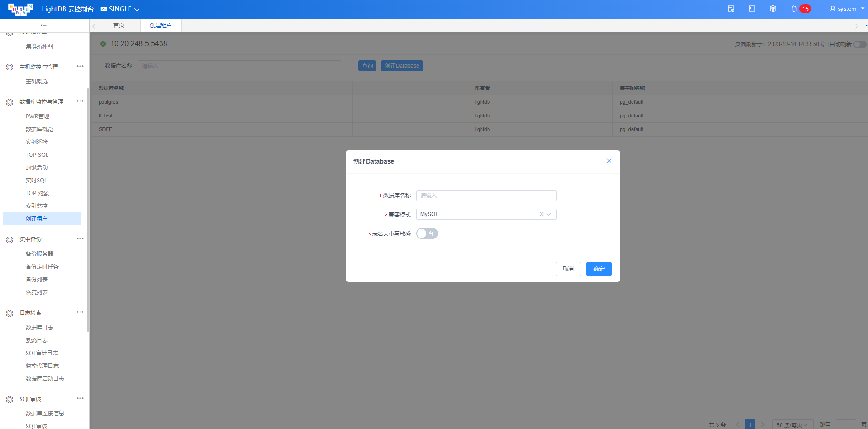Open 索引监控 in sidebar
The image size is (868, 429).
point(37,206)
